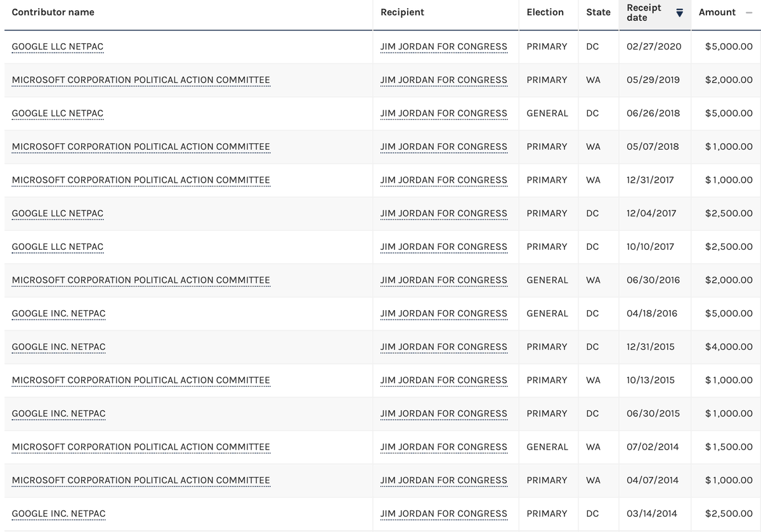
Task: Click GENERAL election cell in 06/26/2018 row
Action: click(x=547, y=114)
